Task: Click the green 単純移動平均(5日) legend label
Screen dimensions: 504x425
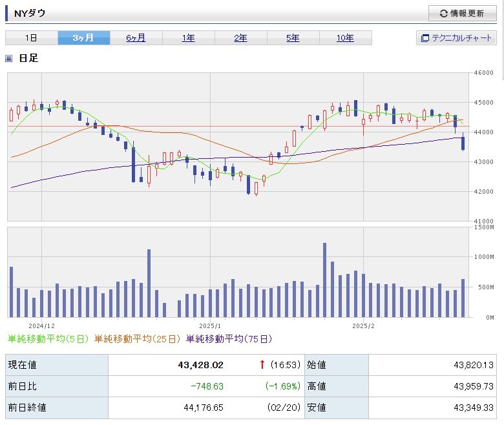Action: [x=49, y=338]
